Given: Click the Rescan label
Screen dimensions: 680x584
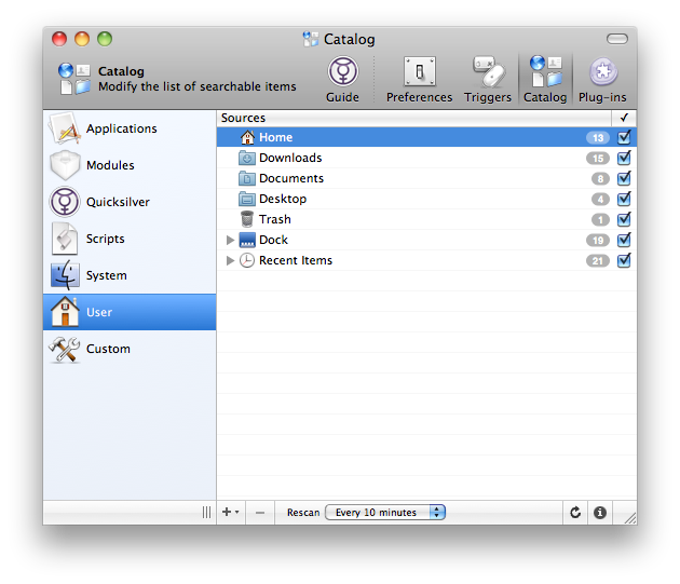Looking at the screenshot, I should pyautogui.click(x=303, y=512).
